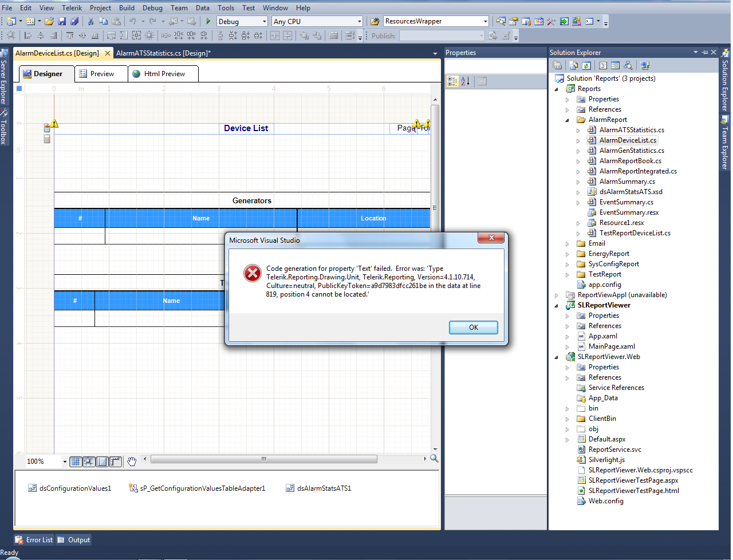Sort Properties alphabetically with A-Z icon
This screenshot has width=733, height=560.
click(466, 81)
